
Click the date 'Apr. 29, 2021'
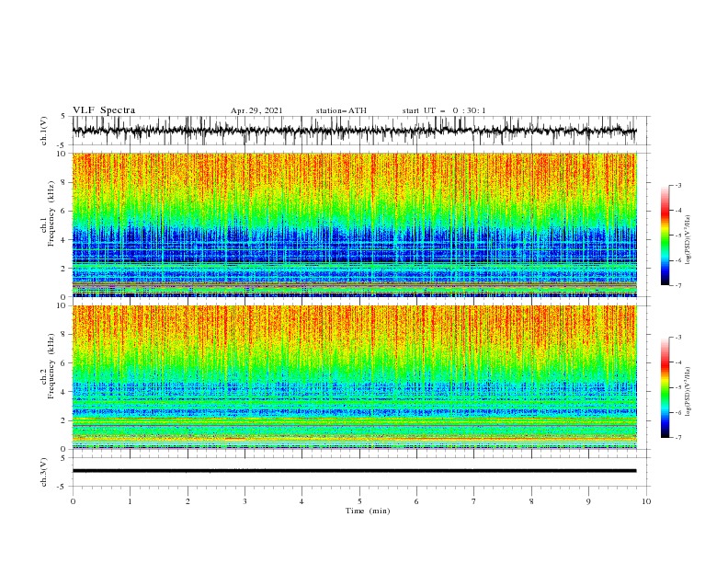point(256,110)
